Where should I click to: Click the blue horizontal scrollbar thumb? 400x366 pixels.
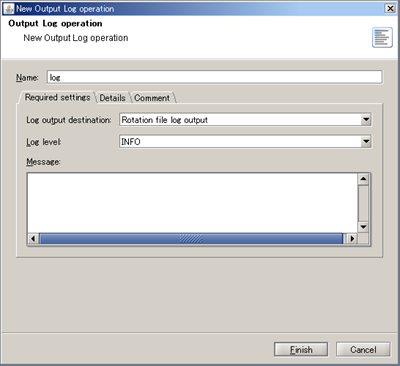(191, 238)
